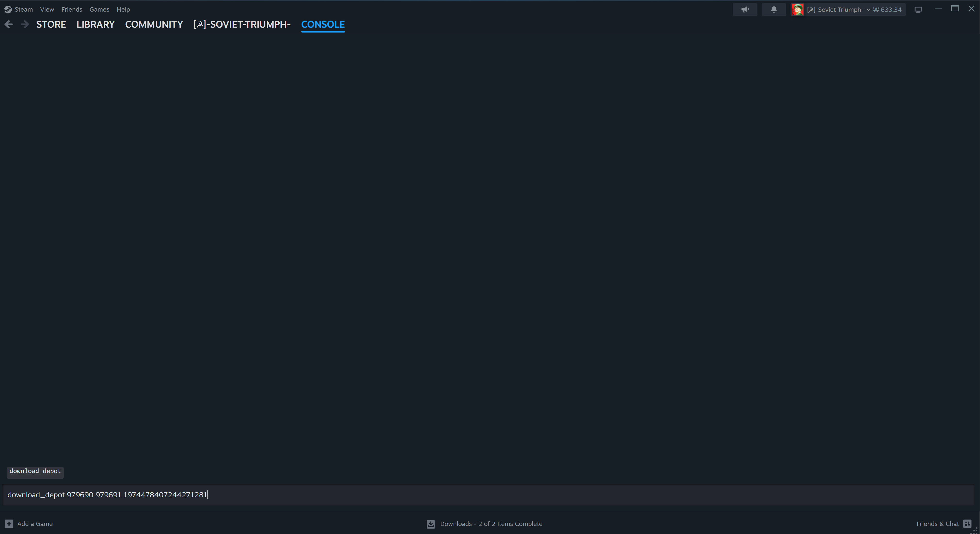Click the Steam logo icon

7,10
